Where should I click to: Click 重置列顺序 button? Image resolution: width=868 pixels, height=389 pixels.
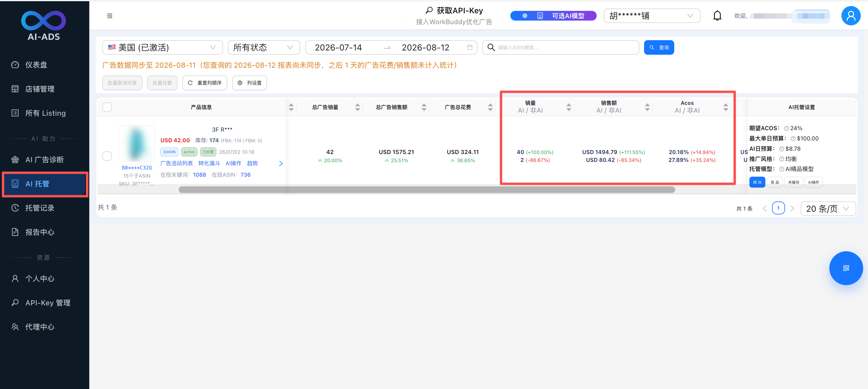[205, 83]
